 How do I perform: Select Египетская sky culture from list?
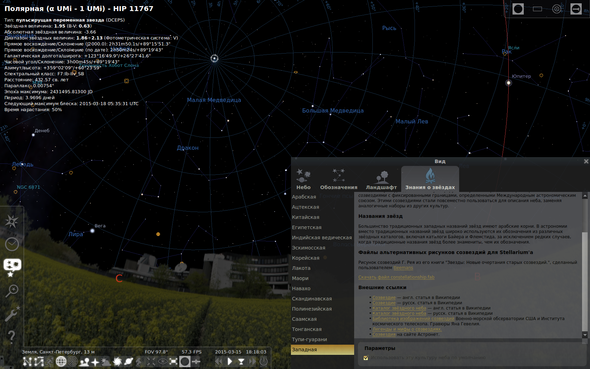pyautogui.click(x=307, y=227)
